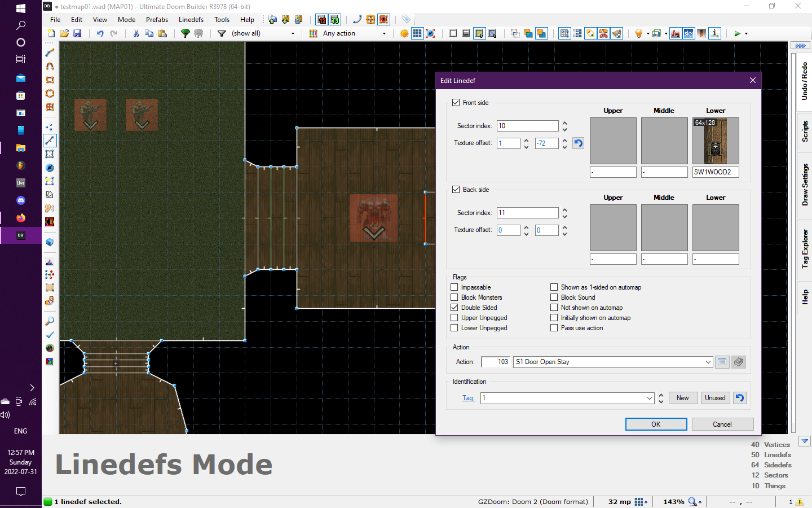The width and height of the screenshot is (812, 508).
Task: Cancel the Edit Linedef dialog
Action: (x=722, y=424)
